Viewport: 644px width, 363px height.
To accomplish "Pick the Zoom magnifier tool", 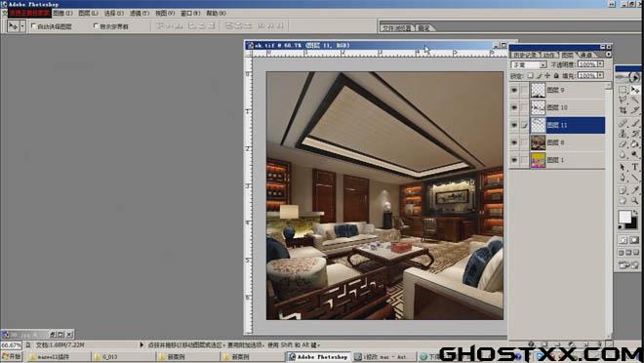I will coord(635,200).
